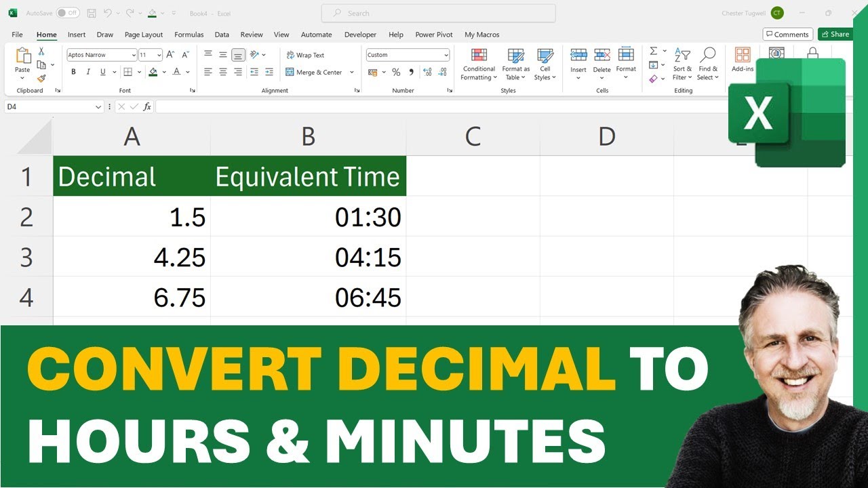868x488 pixels.
Task: Increase the cell indent
Action: pyautogui.click(x=269, y=72)
